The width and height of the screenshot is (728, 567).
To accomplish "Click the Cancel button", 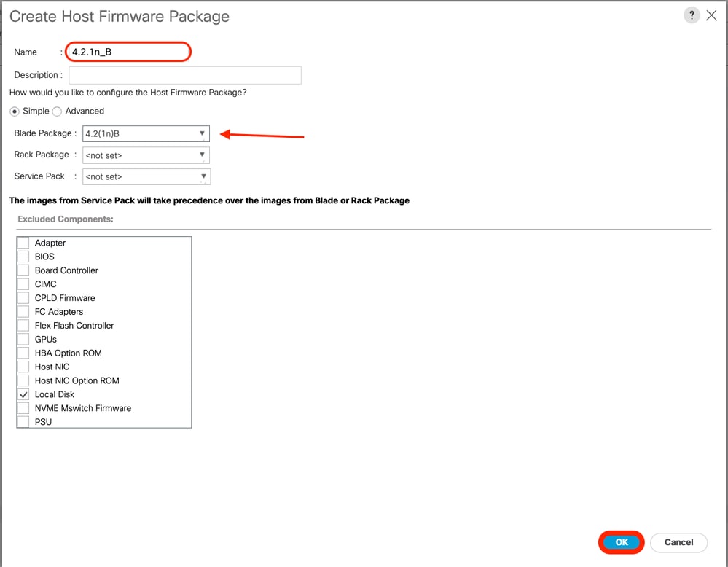I will click(x=678, y=542).
